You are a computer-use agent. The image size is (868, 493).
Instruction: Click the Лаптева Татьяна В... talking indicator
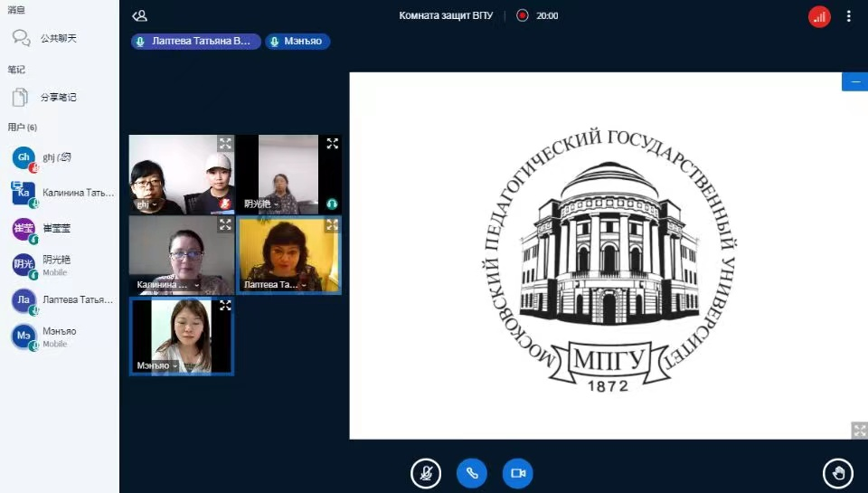coord(196,42)
